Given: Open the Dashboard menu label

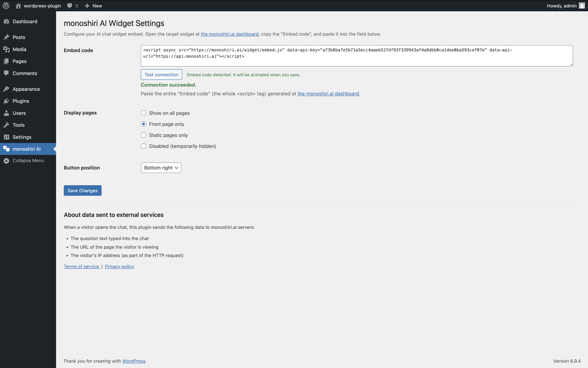Looking at the screenshot, I should click(x=25, y=21).
